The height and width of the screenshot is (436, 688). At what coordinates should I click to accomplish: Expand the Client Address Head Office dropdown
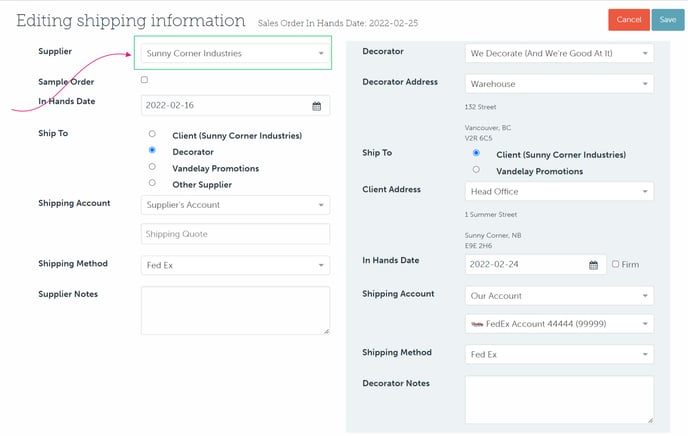(x=559, y=191)
